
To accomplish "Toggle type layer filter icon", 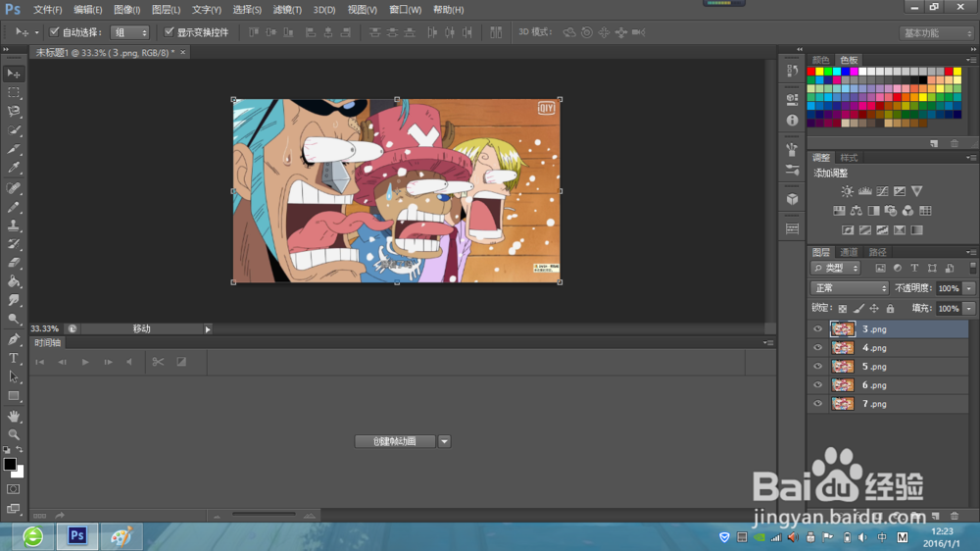I will 914,269.
